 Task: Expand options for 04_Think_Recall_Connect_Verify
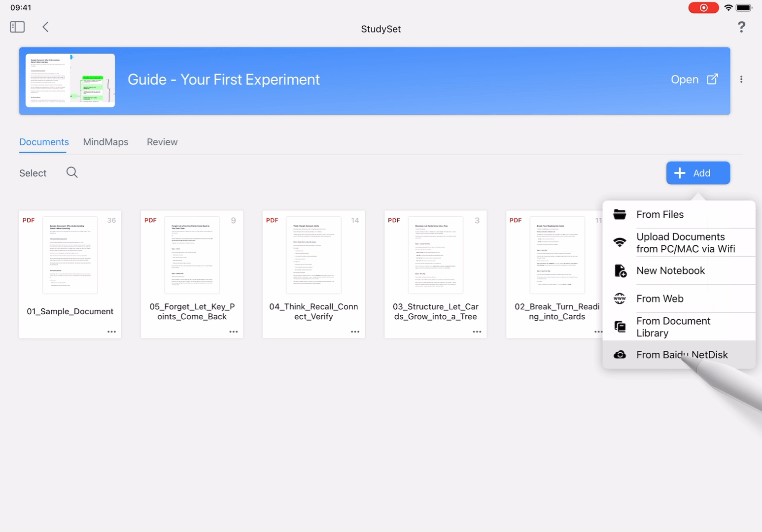[x=355, y=332]
